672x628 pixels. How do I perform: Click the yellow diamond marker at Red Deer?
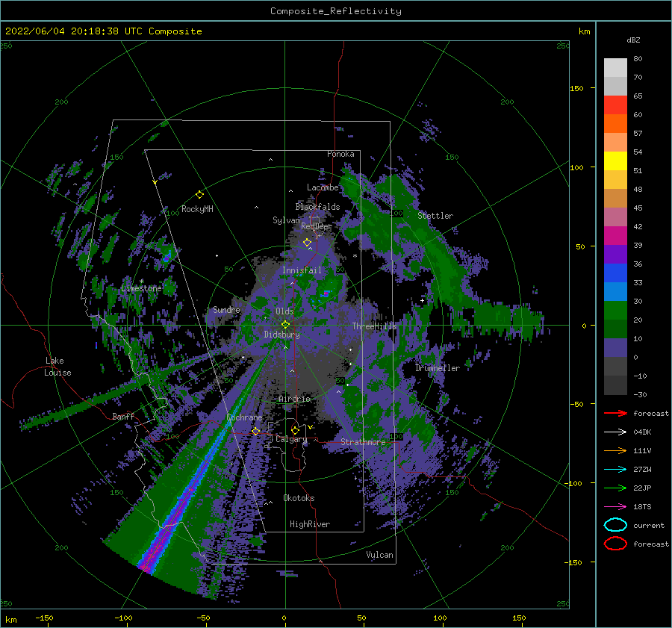point(307,243)
